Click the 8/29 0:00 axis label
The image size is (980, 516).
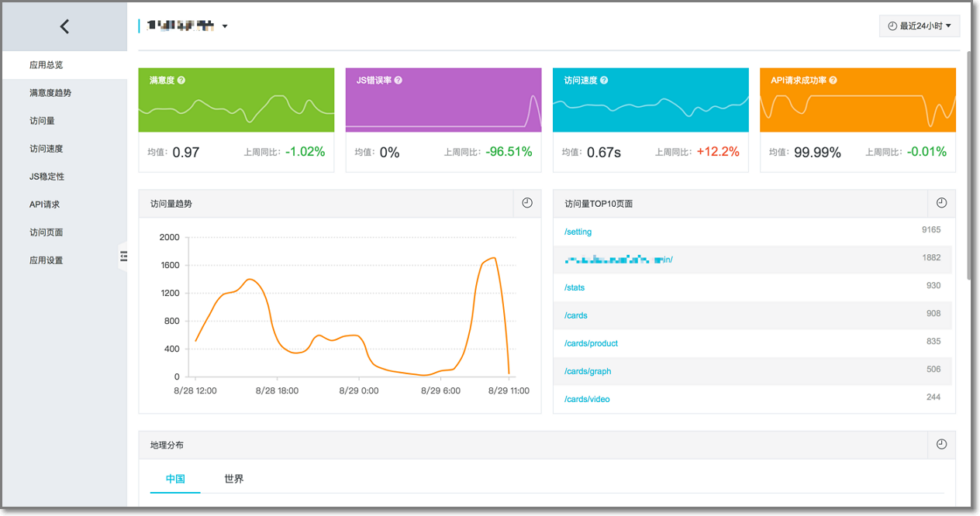[359, 390]
